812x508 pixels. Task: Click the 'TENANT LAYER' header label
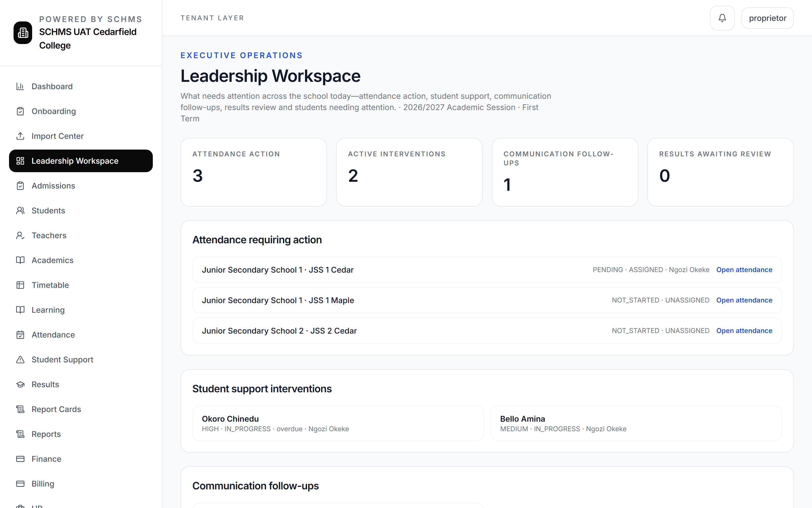pos(212,18)
